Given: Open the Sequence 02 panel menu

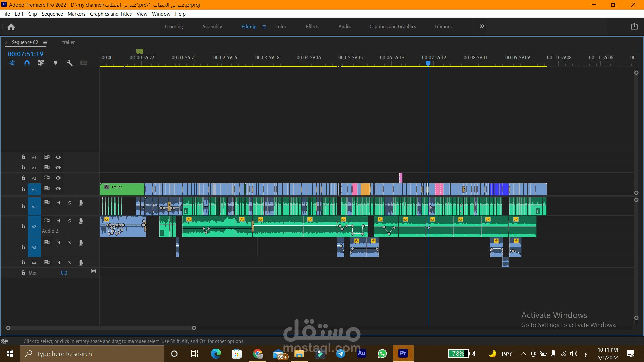Looking at the screenshot, I should 45,42.
